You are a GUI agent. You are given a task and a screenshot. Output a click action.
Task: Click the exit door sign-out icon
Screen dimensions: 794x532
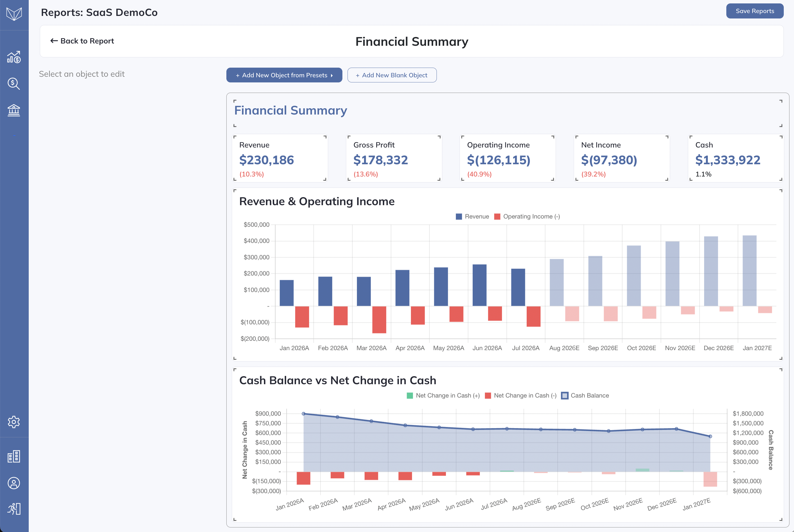point(14,509)
